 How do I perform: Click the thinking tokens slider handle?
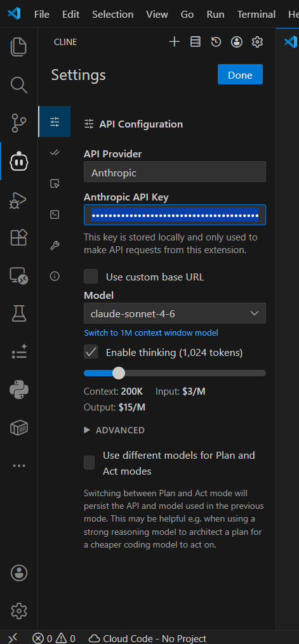[x=119, y=373]
